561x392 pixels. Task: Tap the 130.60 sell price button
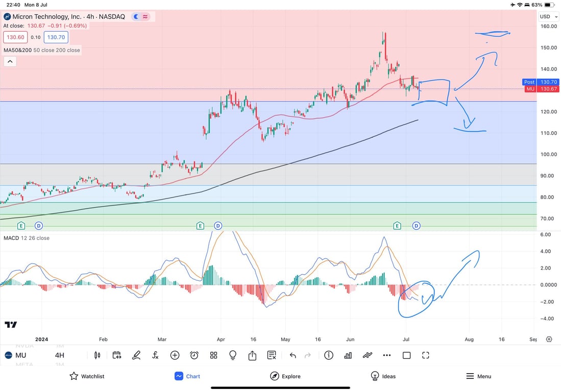[x=15, y=37]
